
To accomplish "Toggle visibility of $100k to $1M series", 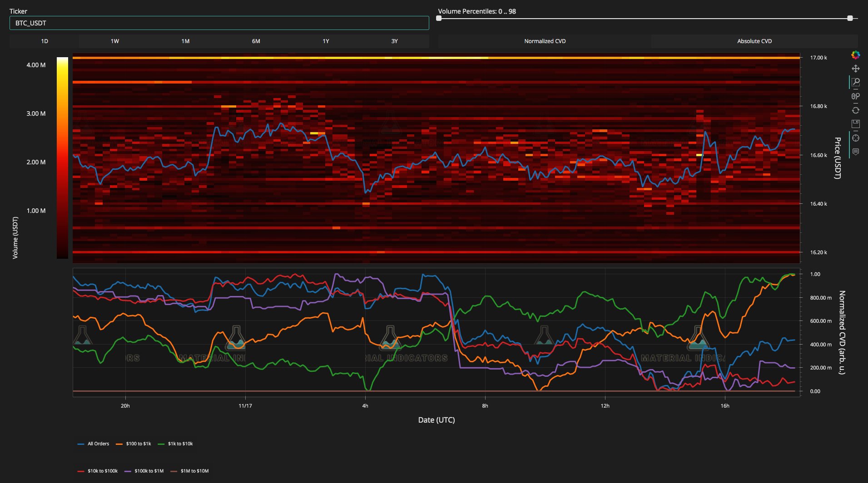I will pos(149,471).
